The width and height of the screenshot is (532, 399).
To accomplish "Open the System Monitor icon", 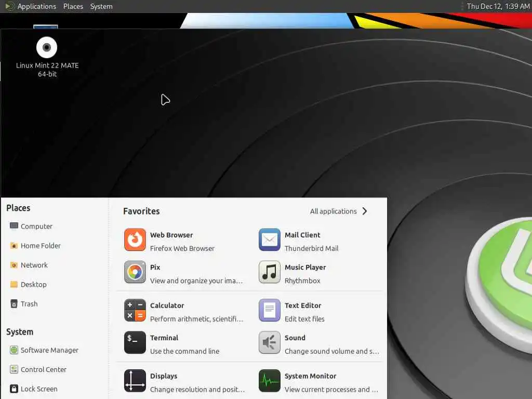I will tap(270, 381).
